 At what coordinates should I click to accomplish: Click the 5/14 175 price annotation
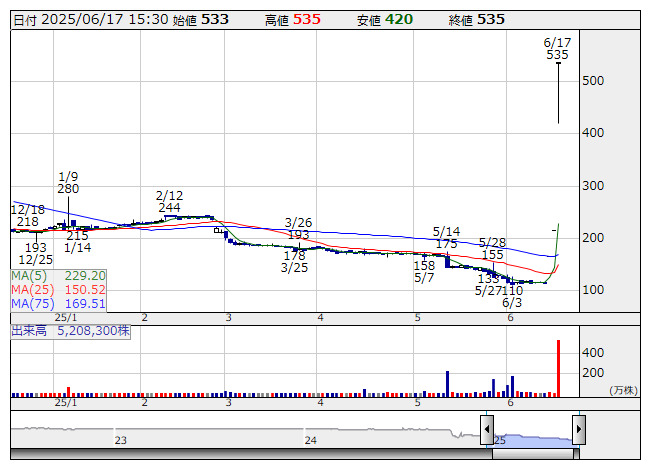[446, 237]
